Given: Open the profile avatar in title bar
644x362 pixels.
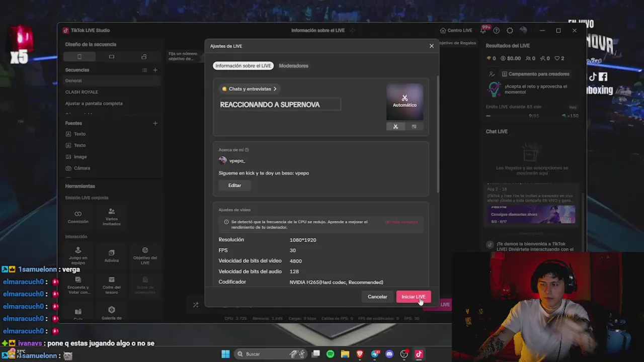Looking at the screenshot, I should coord(523,31).
